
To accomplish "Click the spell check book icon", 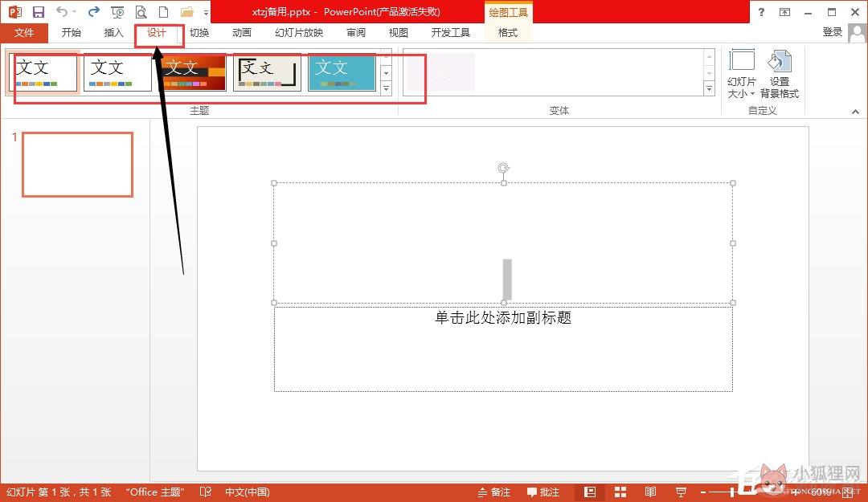I will 206,492.
